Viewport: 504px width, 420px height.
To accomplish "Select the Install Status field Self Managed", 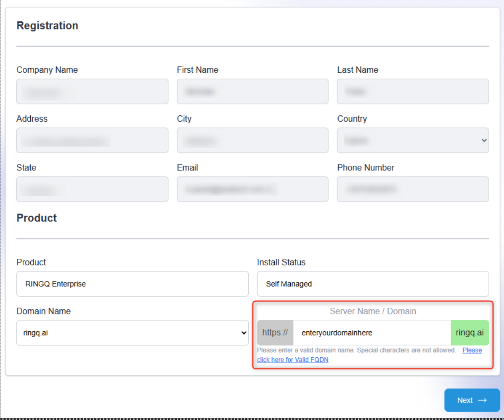I will tap(373, 284).
